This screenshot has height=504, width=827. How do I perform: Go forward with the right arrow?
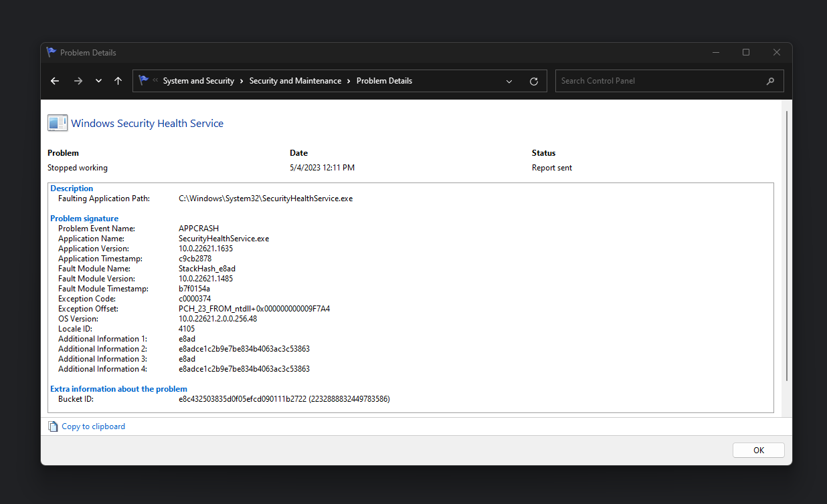78,81
